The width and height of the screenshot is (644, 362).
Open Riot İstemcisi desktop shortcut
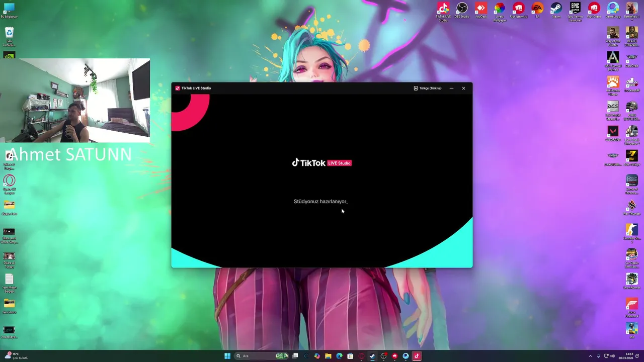pyautogui.click(x=518, y=11)
